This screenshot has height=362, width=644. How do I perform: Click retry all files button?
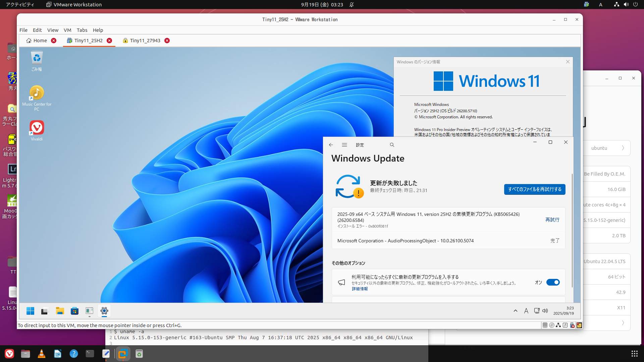click(534, 189)
